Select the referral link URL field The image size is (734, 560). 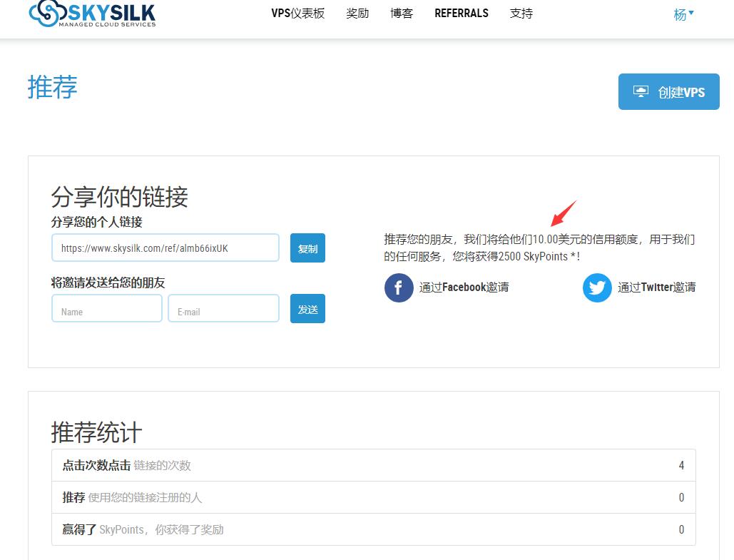pyautogui.click(x=165, y=248)
